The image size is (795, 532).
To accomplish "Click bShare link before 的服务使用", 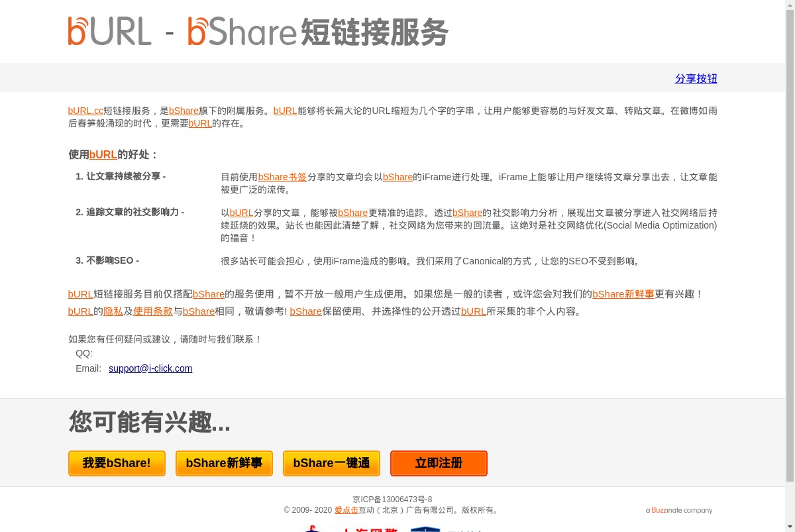I will 209,294.
